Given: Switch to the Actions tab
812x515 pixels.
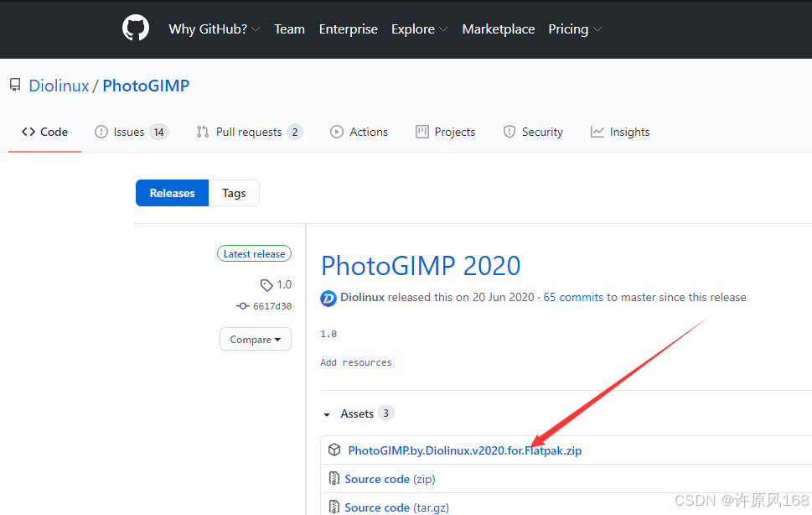Looking at the screenshot, I should (x=359, y=133).
